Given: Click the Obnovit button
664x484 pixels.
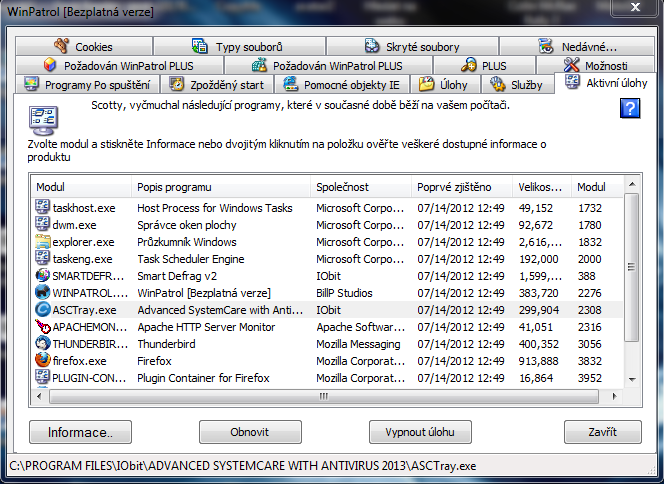Looking at the screenshot, I should (250, 432).
